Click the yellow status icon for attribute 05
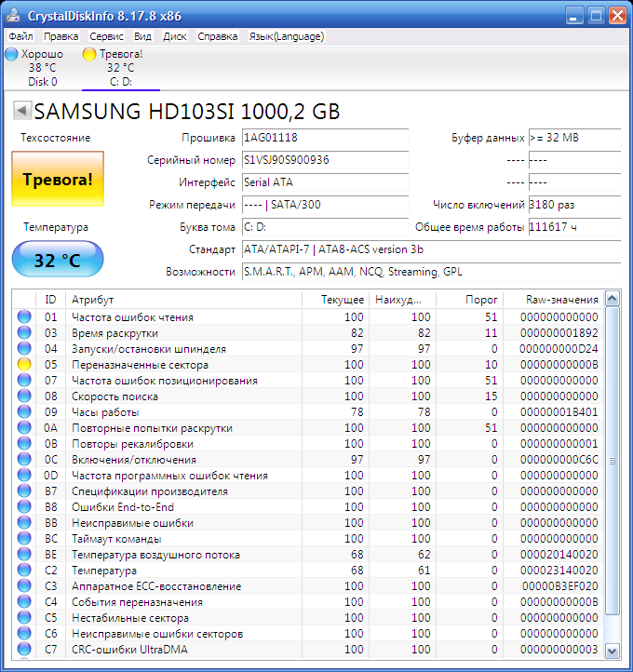Viewport: 633px width, 672px height. tap(24, 364)
